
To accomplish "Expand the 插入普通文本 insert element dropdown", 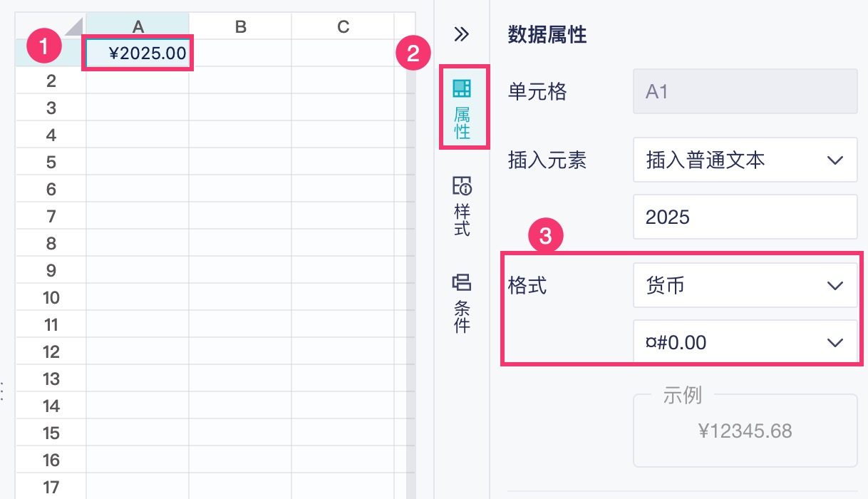I will tap(745, 160).
